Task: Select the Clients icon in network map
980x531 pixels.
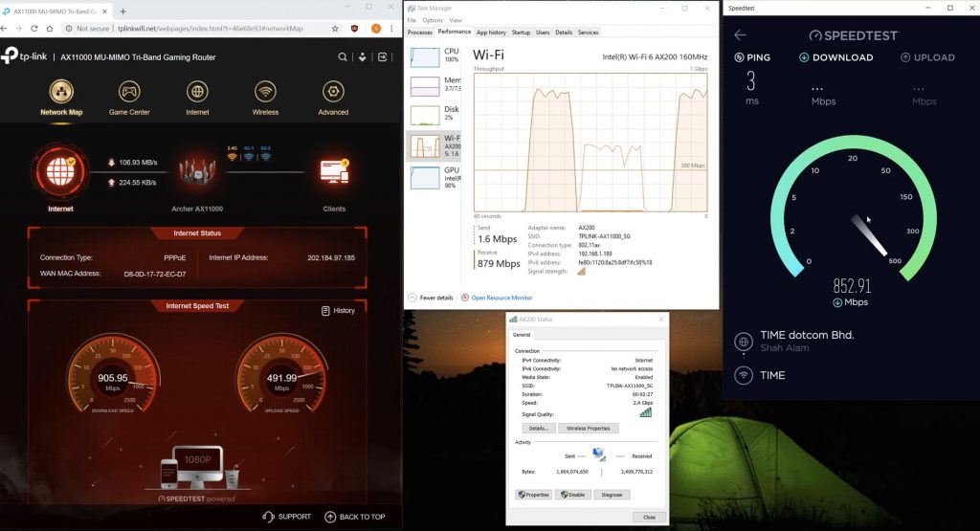Action: [334, 171]
